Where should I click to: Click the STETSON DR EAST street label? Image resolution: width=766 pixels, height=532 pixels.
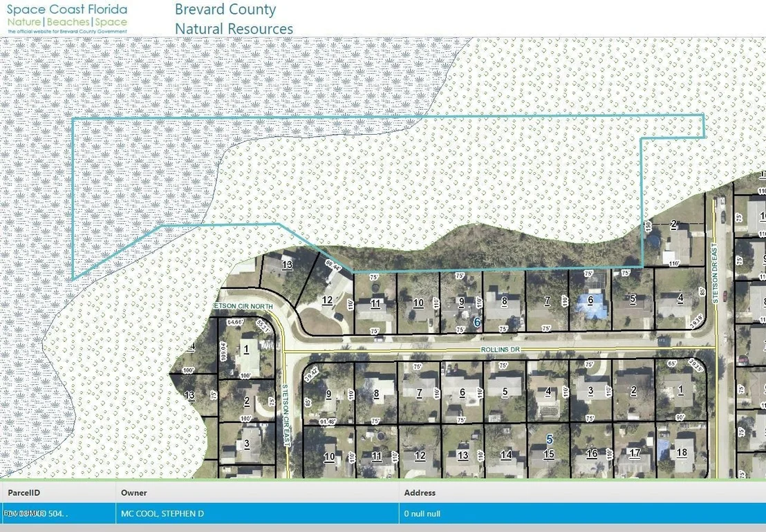tap(716, 273)
